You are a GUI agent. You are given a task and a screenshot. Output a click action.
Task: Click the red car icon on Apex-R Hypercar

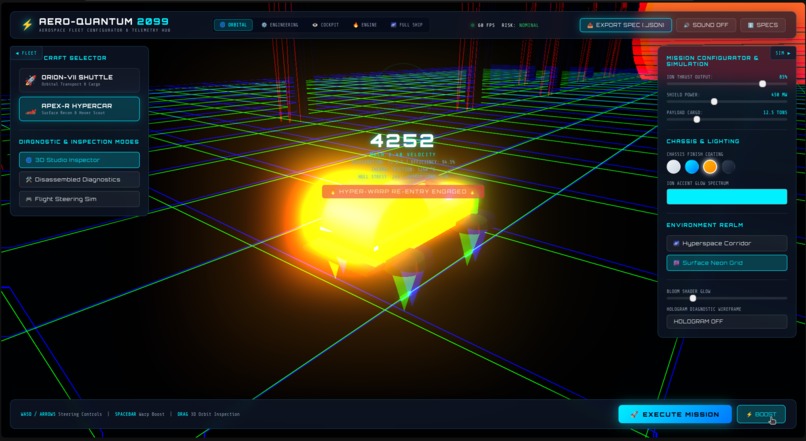31,109
